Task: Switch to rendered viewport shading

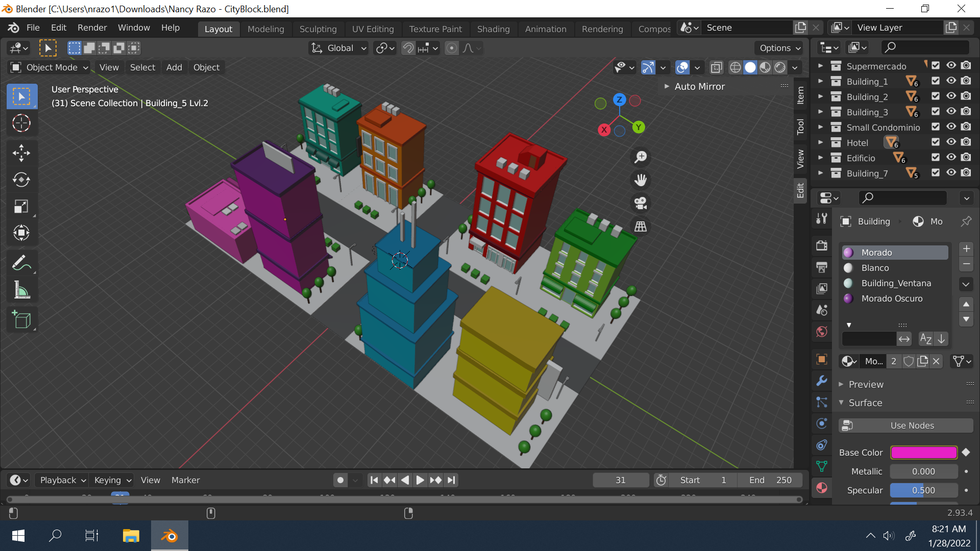Action: [x=780, y=67]
